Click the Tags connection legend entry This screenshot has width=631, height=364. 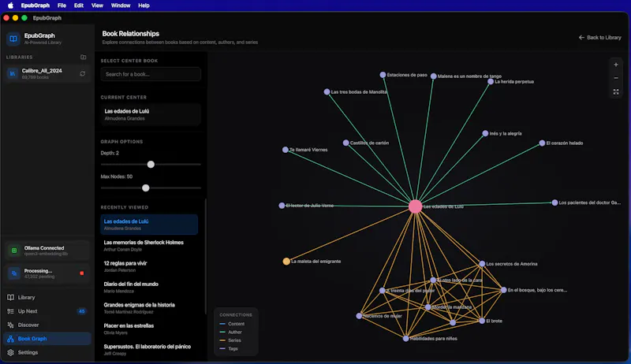[x=229, y=349]
